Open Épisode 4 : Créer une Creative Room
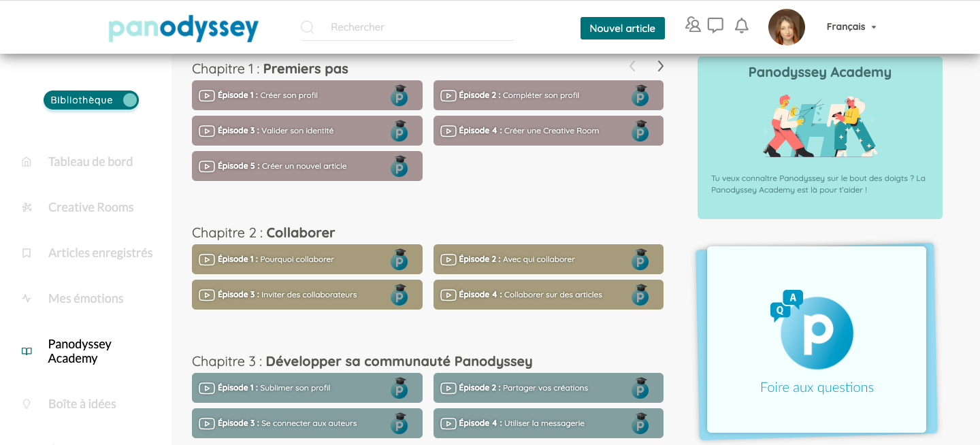Viewport: 980px width, 445px height. (549, 131)
